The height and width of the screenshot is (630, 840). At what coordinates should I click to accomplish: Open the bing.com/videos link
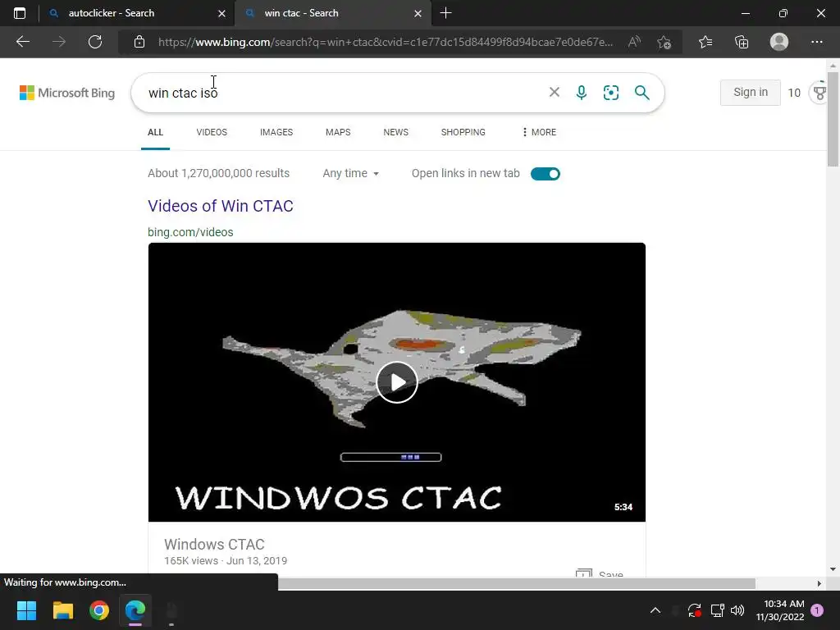point(190,232)
